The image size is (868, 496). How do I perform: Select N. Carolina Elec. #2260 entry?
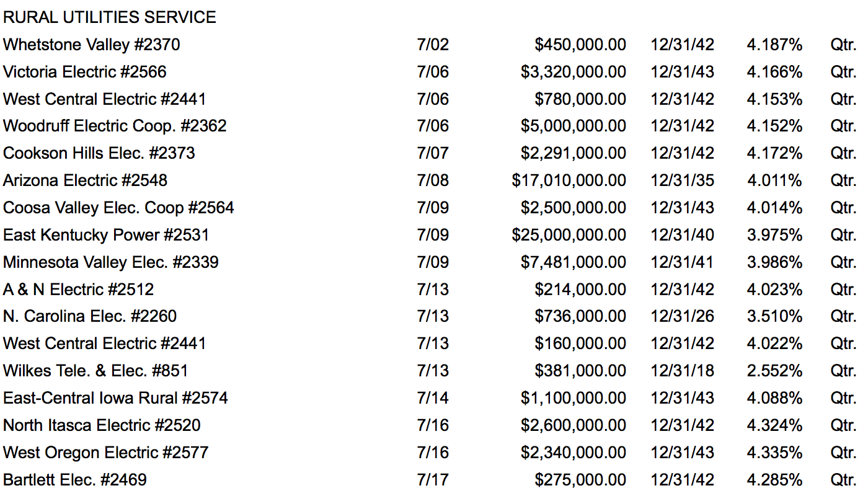pyautogui.click(x=90, y=316)
